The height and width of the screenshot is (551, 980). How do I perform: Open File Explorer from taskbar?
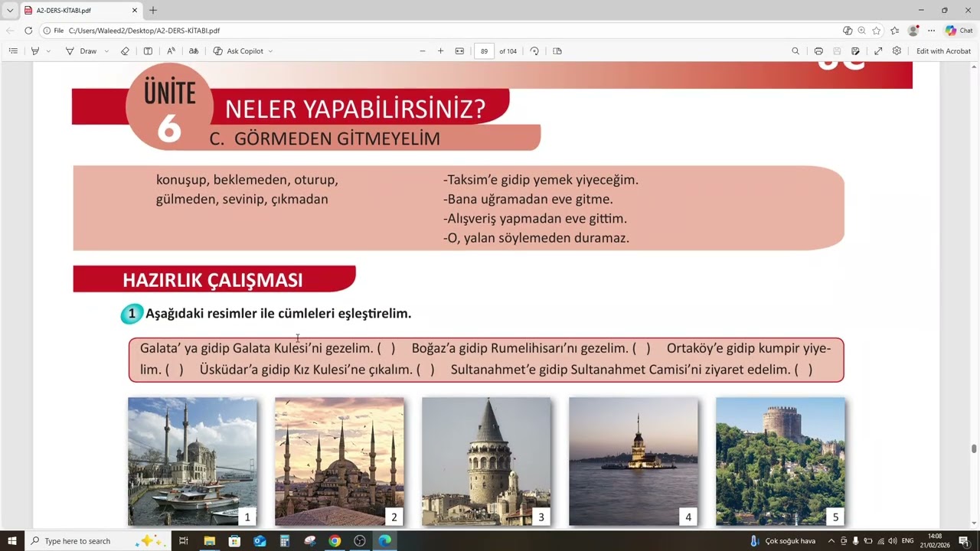tap(209, 541)
